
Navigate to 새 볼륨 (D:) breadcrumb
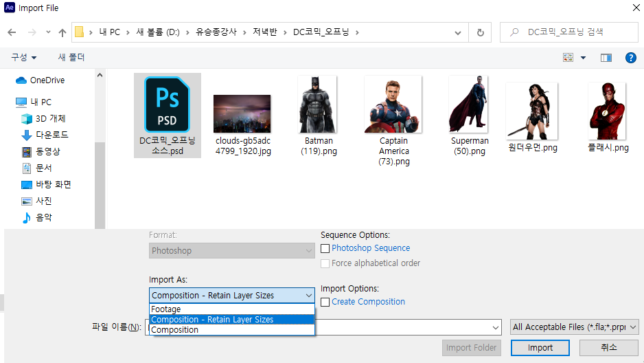point(158,32)
